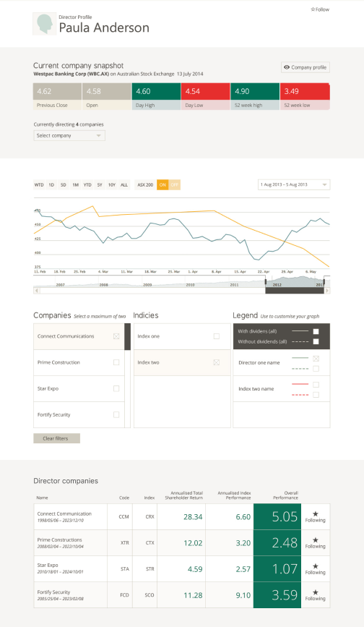This screenshot has height=627, width=364.
Task: Click the Clear filters button
Action: coord(56,438)
